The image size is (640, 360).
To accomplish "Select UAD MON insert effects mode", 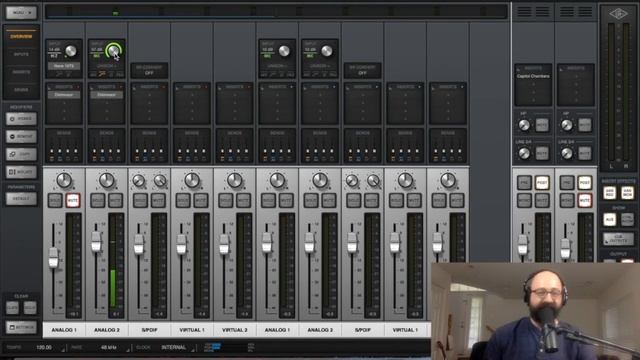I will point(627,192).
